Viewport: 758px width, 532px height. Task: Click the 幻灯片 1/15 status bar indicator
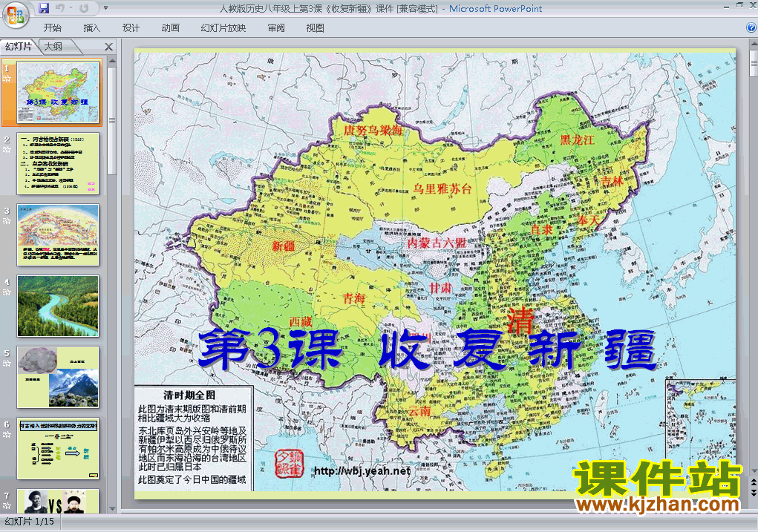tap(30, 522)
